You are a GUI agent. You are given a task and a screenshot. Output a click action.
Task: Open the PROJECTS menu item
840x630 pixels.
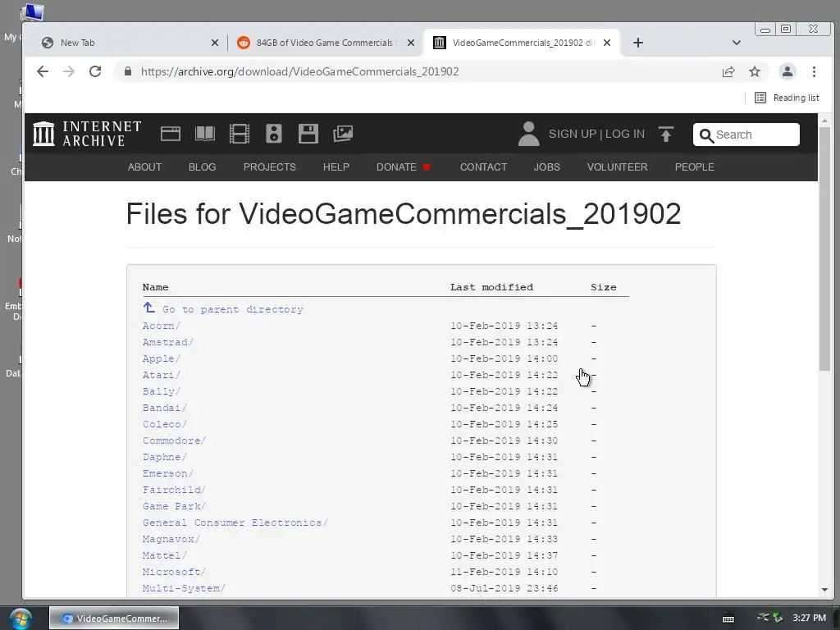click(269, 167)
